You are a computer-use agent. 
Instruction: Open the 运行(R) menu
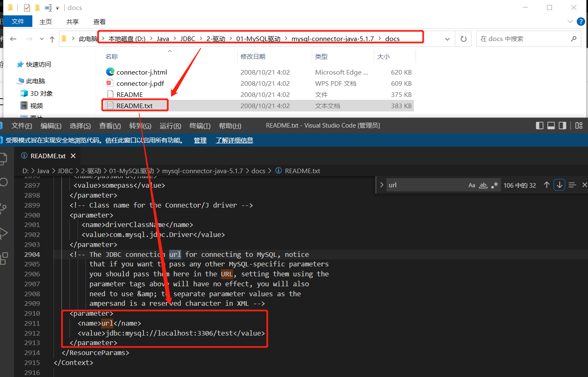[170, 126]
